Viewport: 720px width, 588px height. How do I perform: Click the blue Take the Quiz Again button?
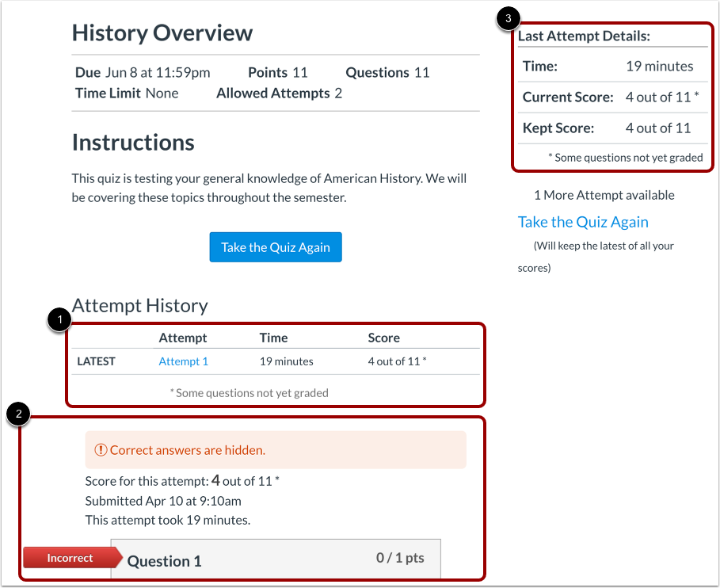pos(276,247)
